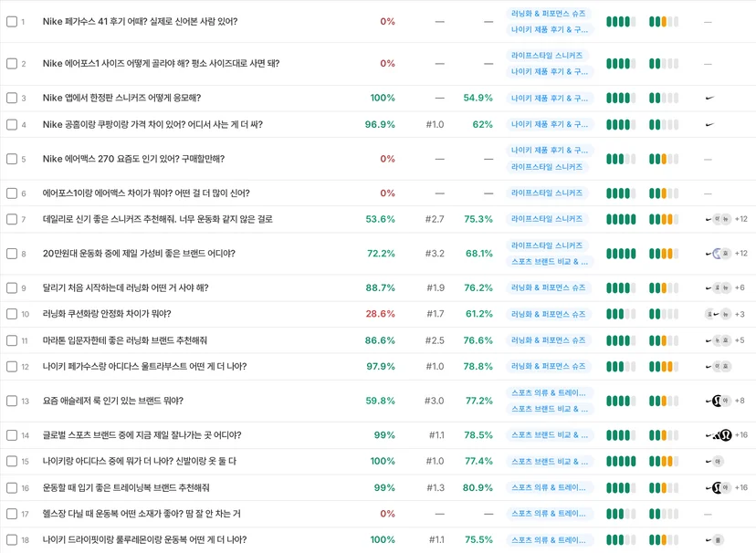Open brand icons in row 11 마라톤 입문자
The image size is (756, 553).
[718, 340]
